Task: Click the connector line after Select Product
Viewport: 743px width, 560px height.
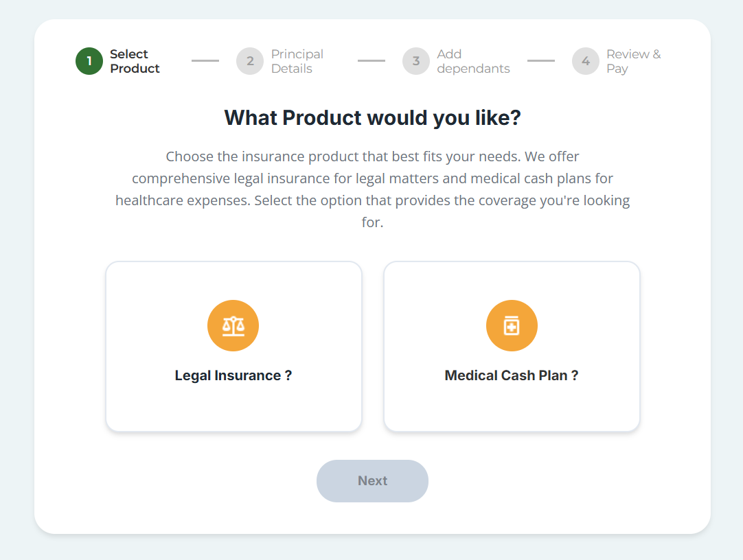Action: [x=205, y=60]
